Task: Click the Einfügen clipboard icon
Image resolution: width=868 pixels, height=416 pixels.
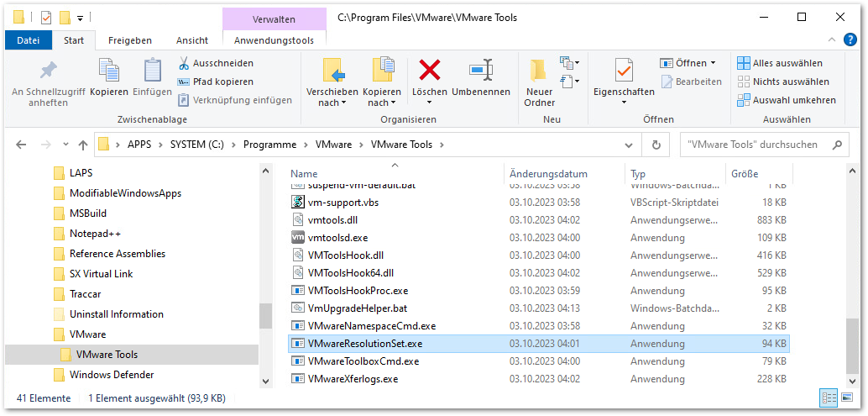Action: click(152, 77)
